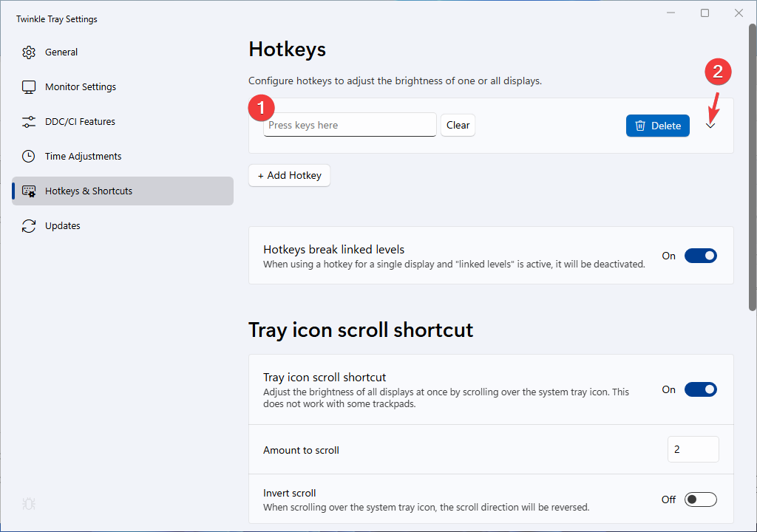Focus the Press keys here field

(x=350, y=125)
